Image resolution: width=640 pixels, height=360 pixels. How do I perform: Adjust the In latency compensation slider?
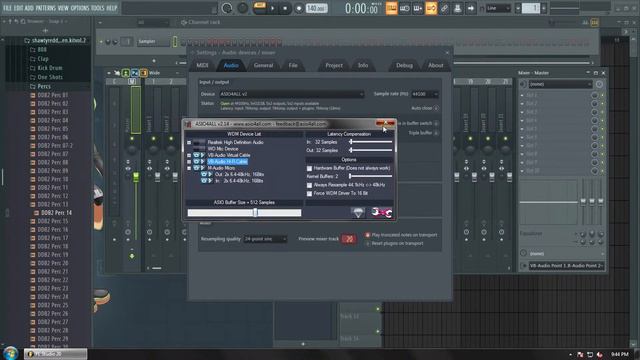click(371, 142)
